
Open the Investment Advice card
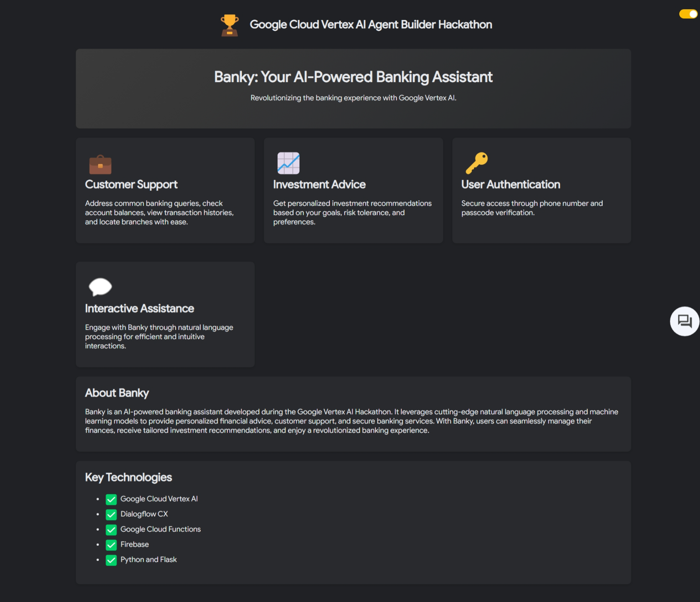pos(353,190)
